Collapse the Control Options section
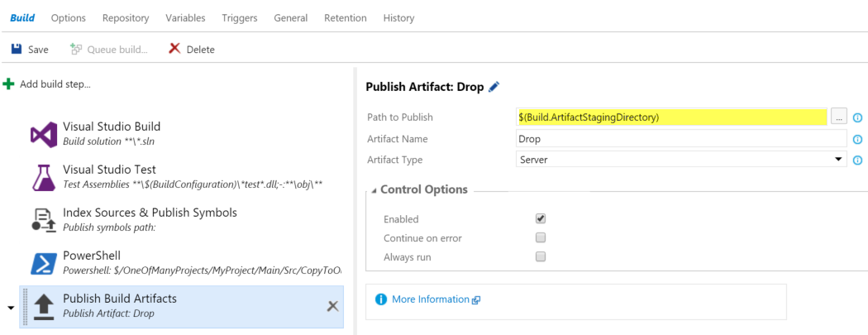This screenshot has height=335, width=868. (374, 190)
